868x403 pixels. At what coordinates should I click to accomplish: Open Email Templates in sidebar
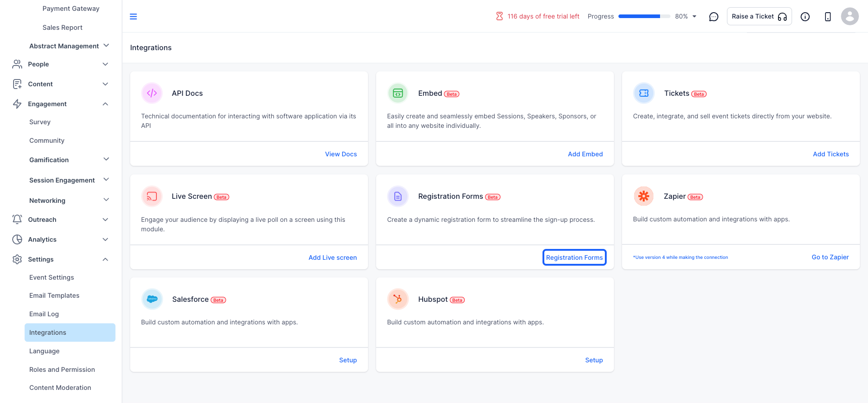tap(54, 295)
